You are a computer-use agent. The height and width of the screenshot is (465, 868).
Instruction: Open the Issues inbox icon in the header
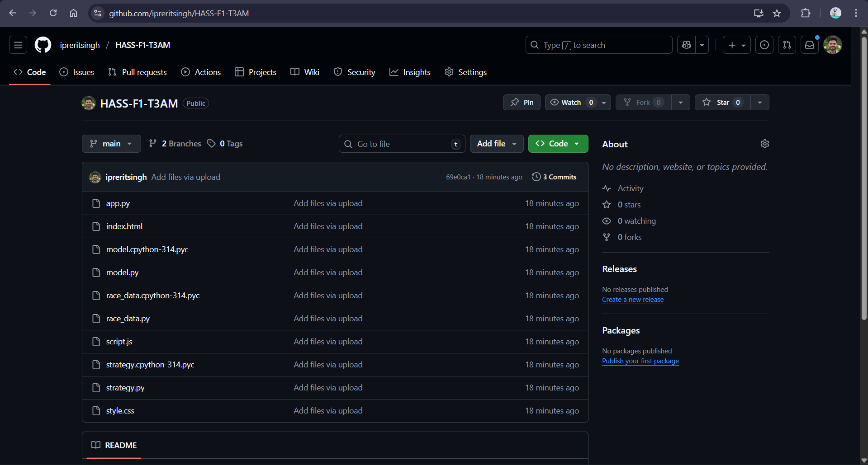[764, 45]
